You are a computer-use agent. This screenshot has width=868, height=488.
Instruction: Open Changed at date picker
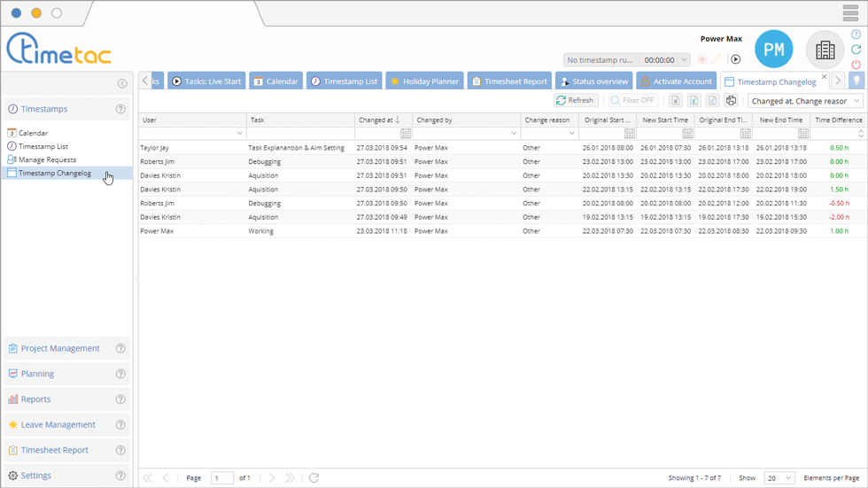[x=406, y=134]
